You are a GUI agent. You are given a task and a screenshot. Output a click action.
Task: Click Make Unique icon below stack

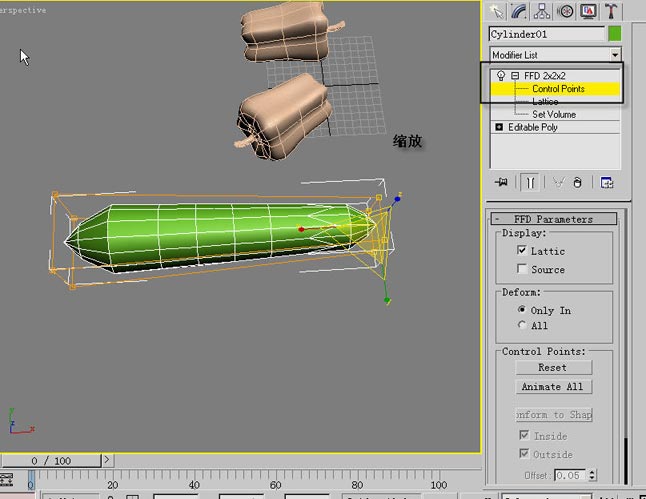point(558,182)
